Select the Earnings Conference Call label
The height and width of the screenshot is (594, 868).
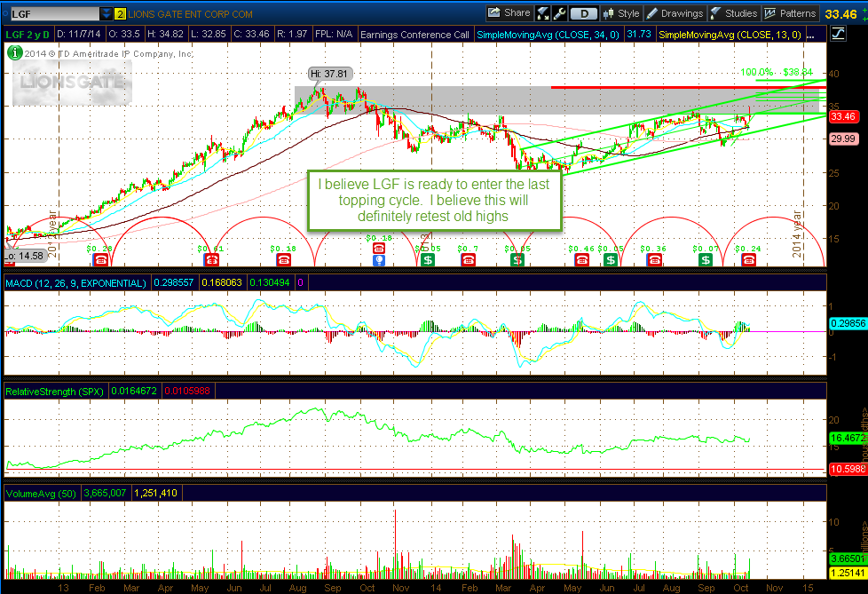[414, 35]
